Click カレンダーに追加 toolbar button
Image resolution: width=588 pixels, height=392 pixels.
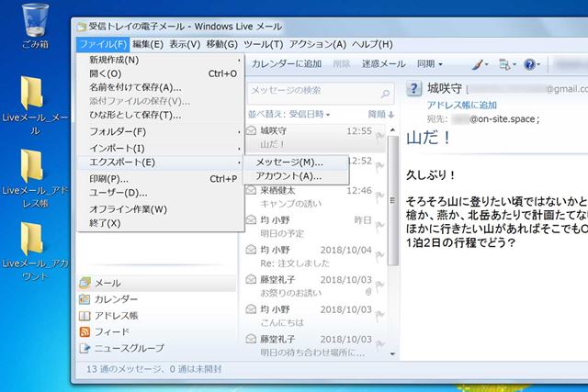coord(286,64)
